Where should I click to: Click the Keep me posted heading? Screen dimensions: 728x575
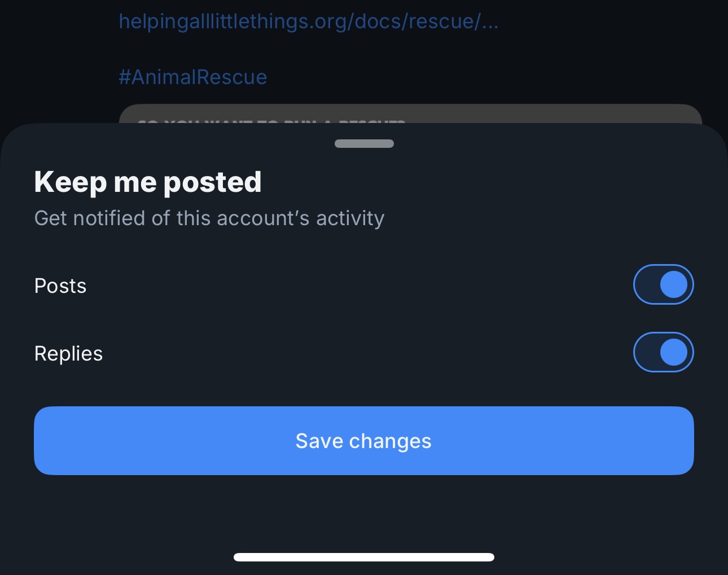tap(148, 182)
